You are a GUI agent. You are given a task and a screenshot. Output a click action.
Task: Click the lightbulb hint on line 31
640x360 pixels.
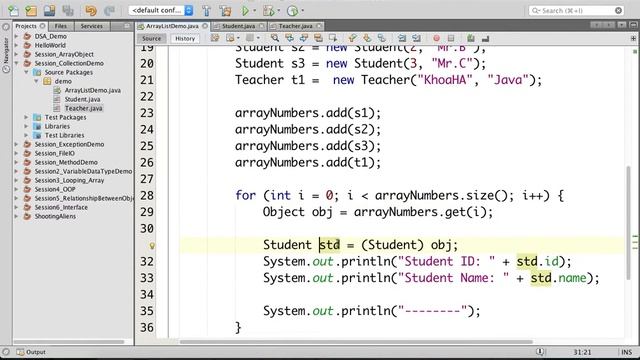tap(152, 246)
